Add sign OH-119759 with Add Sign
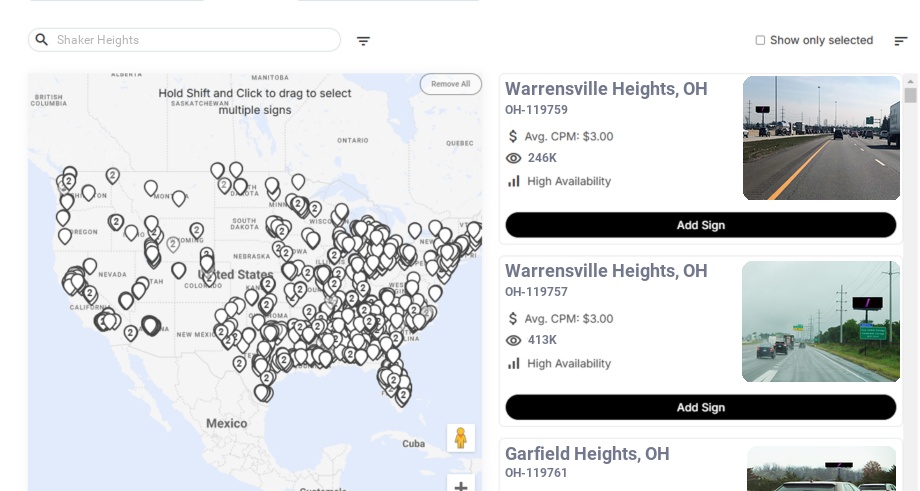 point(700,225)
